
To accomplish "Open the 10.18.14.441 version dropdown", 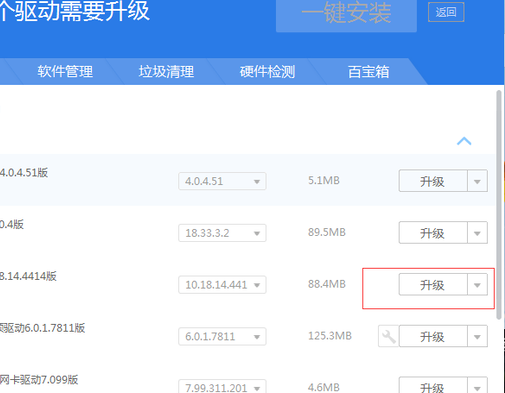I will (x=222, y=285).
